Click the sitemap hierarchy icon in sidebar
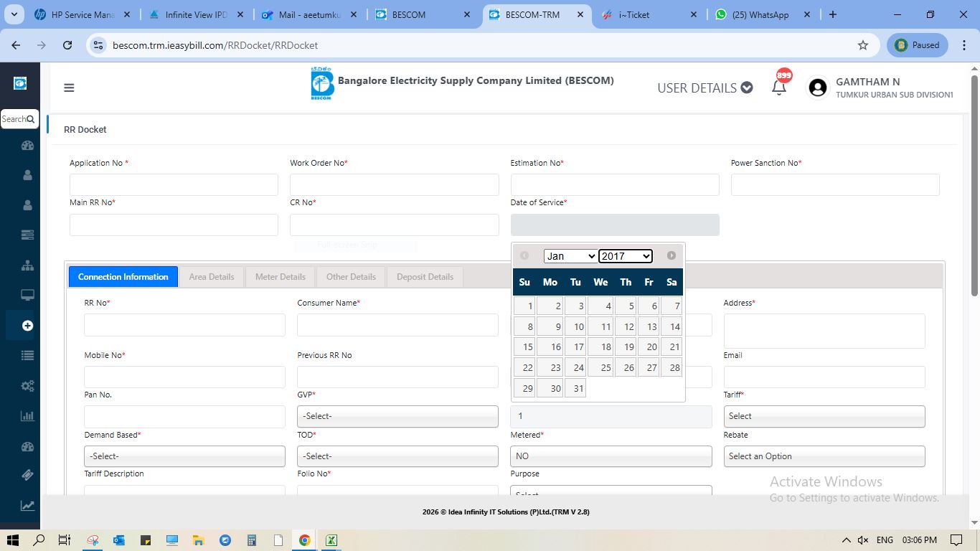This screenshot has width=980, height=551. (x=27, y=265)
